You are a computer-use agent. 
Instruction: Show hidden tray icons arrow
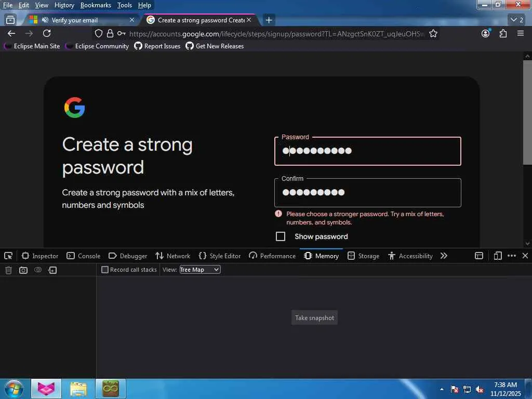[x=442, y=390]
